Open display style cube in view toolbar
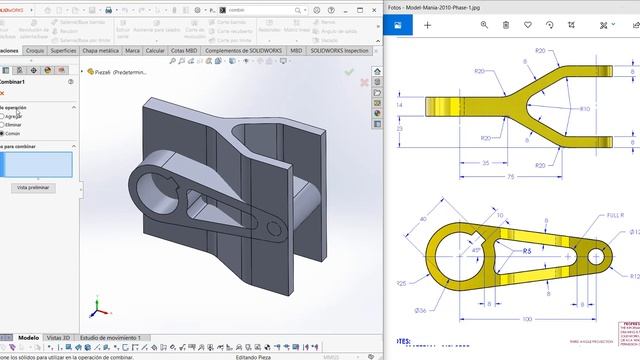This screenshot has width=640, height=360. pyautogui.click(x=232, y=61)
